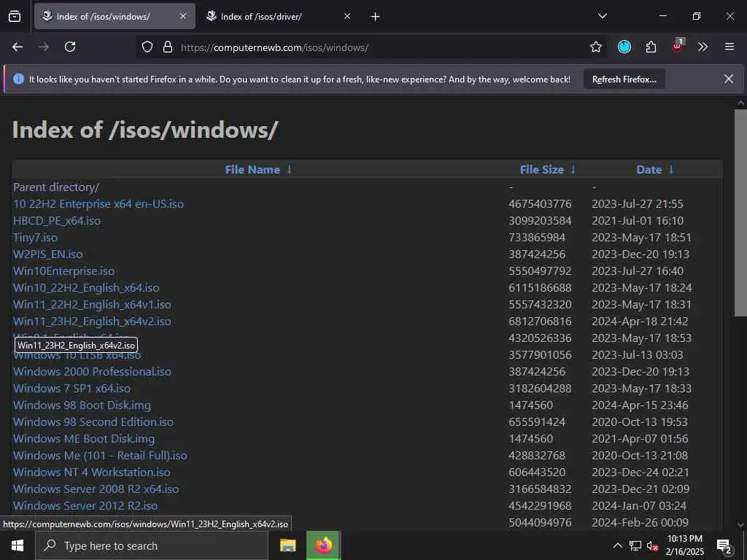This screenshot has height=560, width=747.
Task: Dismiss the refresh Firefox notification bar
Action: pyautogui.click(x=729, y=79)
